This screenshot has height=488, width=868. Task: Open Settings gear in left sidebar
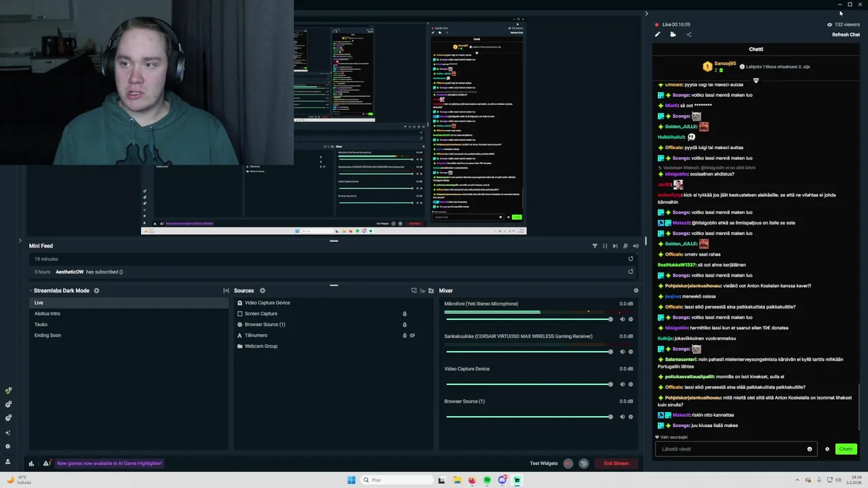[x=8, y=447]
